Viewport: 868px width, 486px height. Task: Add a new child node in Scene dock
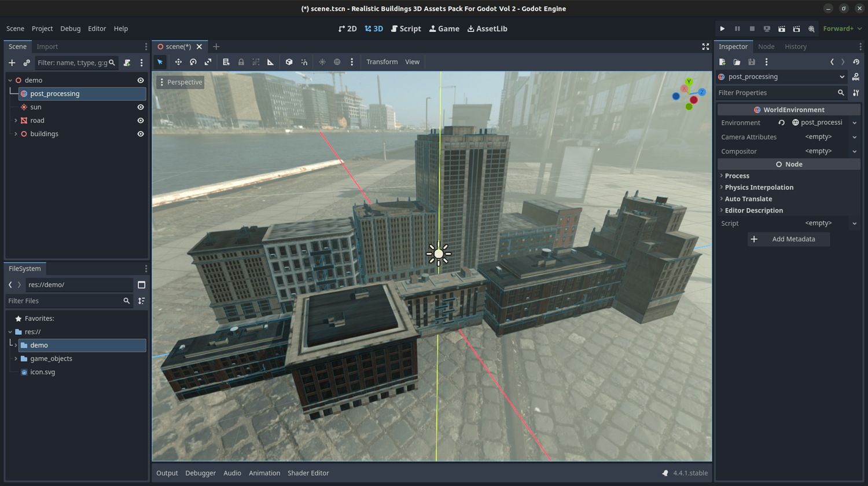coord(12,63)
